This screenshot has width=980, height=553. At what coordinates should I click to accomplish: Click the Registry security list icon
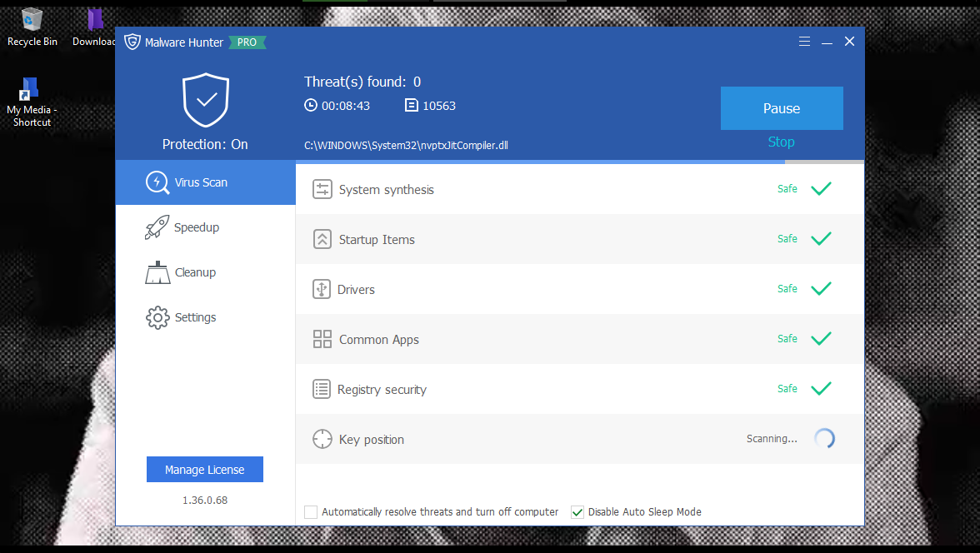point(322,389)
